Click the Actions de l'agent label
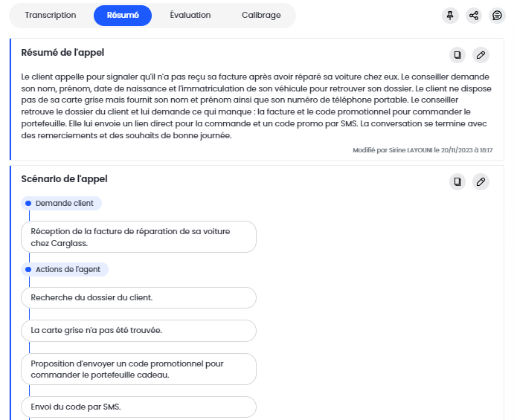This screenshot has width=514, height=420. click(68, 269)
